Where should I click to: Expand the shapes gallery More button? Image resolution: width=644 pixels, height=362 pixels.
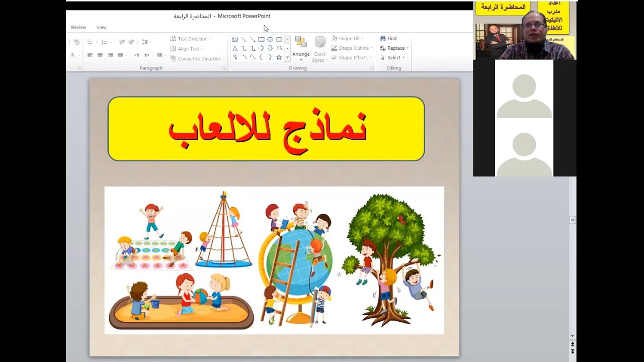pos(287,58)
